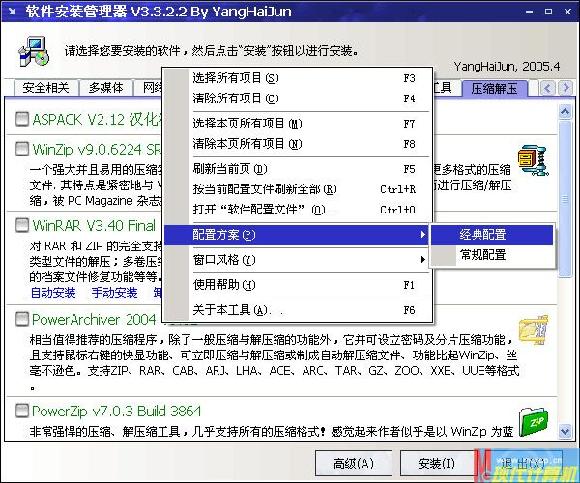Click the 高级(A) button

(353, 463)
